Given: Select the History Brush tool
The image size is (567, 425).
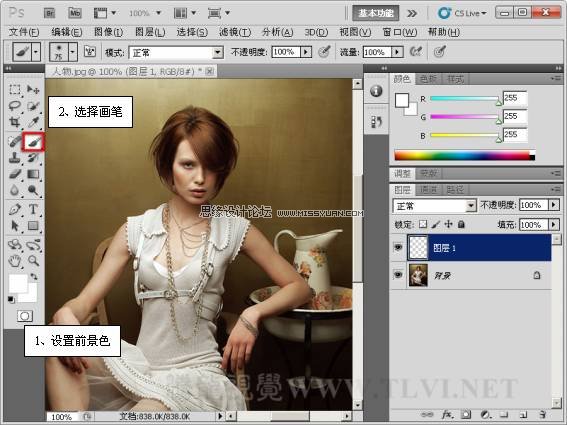Looking at the screenshot, I should 33,158.
